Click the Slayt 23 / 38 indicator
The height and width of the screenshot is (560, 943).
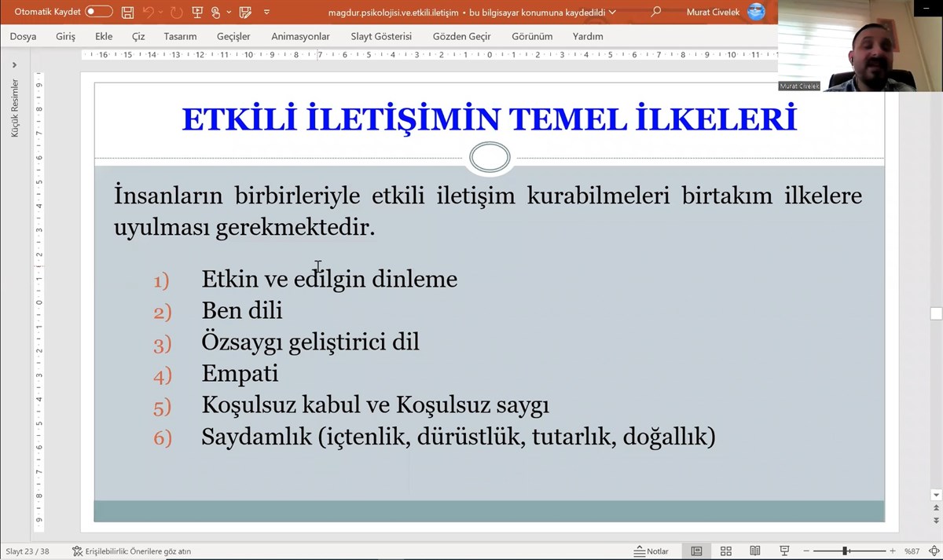(28, 551)
